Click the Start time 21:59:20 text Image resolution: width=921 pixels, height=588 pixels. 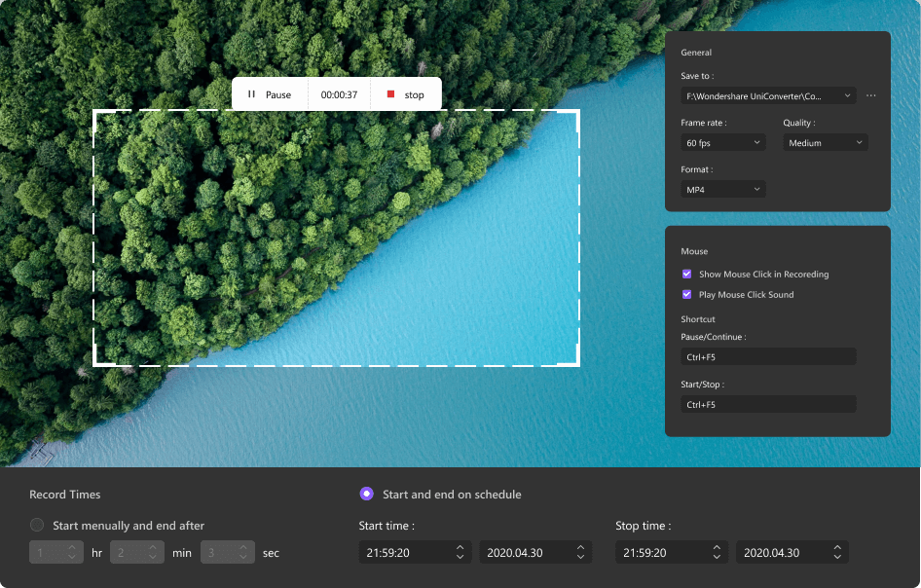tap(387, 553)
